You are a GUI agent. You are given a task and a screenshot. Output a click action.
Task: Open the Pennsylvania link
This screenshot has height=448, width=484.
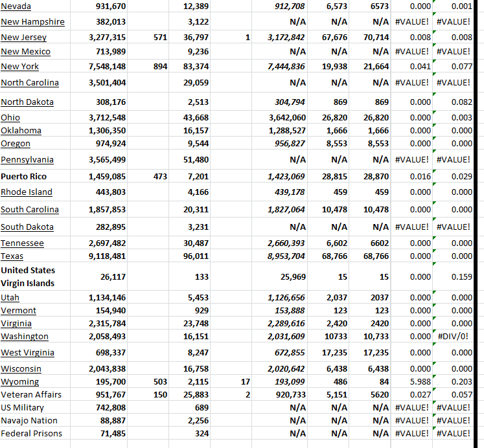tap(27, 160)
